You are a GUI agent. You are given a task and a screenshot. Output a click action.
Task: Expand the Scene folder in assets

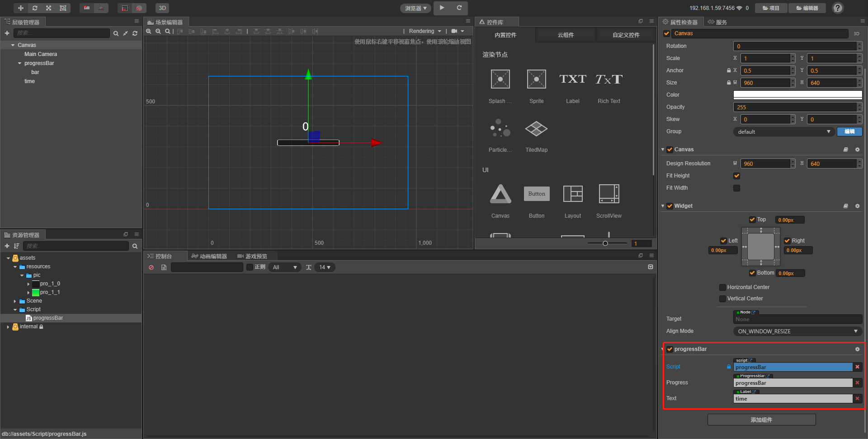pos(15,301)
